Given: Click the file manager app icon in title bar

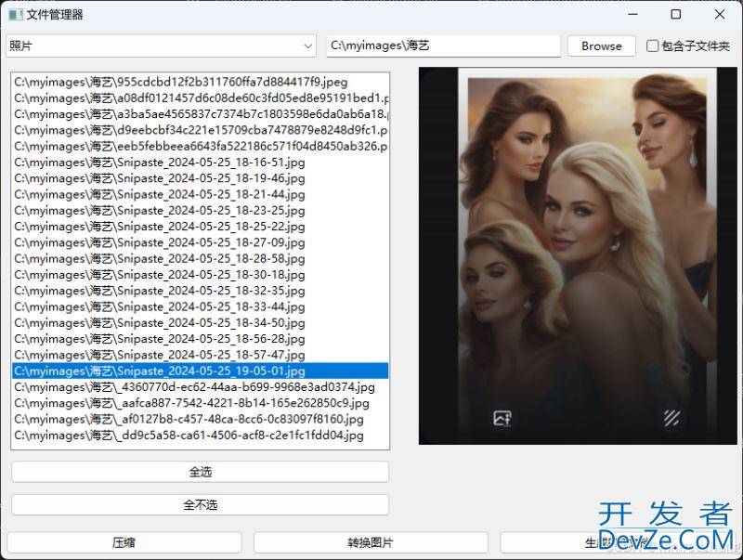Looking at the screenshot, I should (16, 14).
